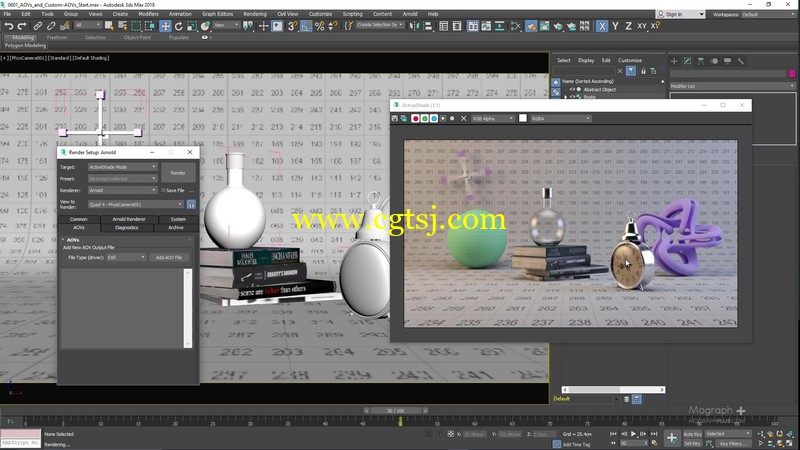The height and width of the screenshot is (450, 800).
Task: Open the RGB Alpha channel dropdown in ActiveShade
Action: coord(493,118)
